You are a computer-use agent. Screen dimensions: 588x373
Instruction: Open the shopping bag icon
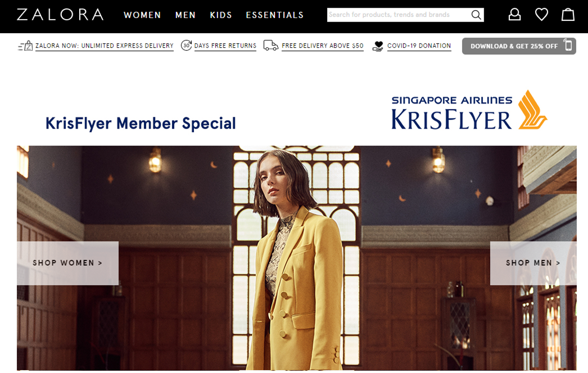point(568,15)
